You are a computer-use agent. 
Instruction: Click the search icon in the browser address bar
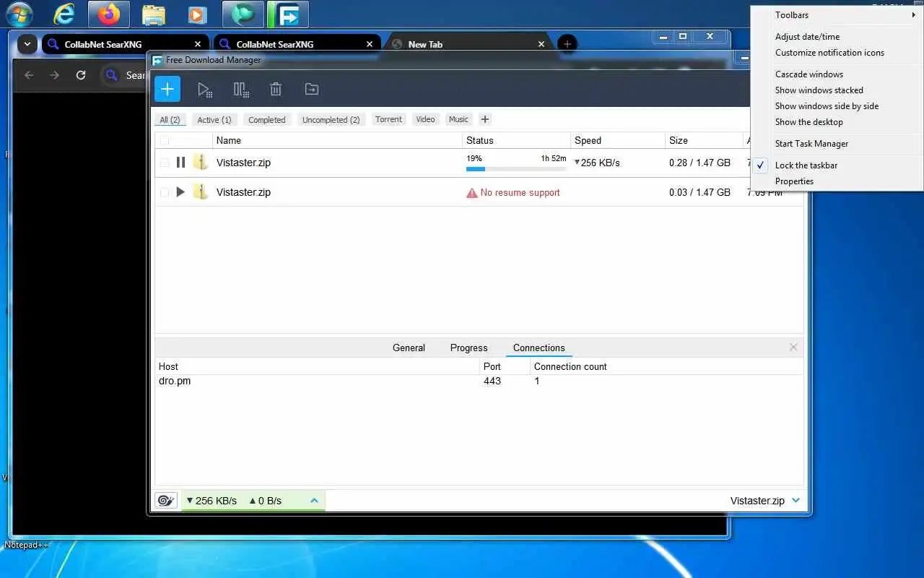pos(112,75)
